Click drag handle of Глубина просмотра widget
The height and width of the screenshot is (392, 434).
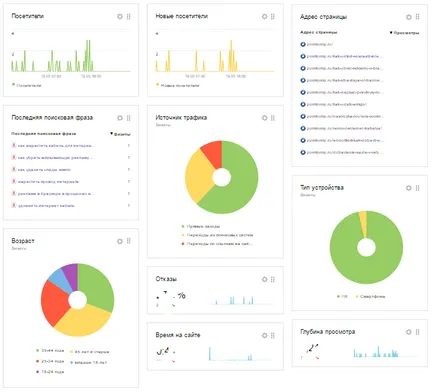(417, 332)
